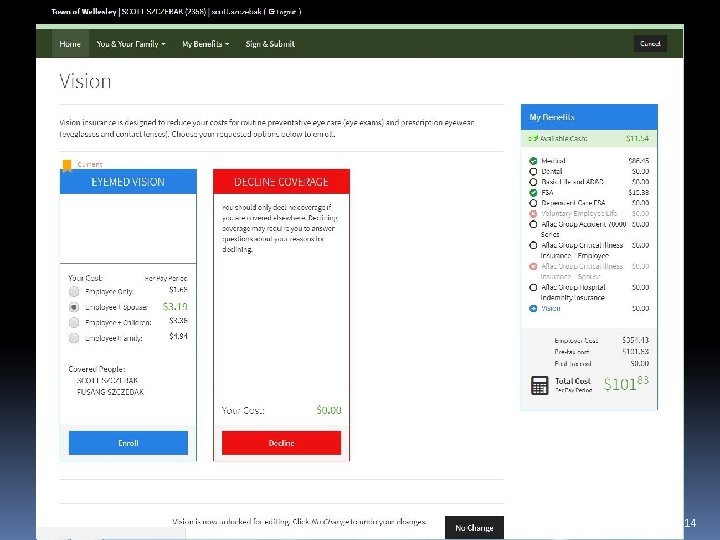This screenshot has width=720, height=540.
Task: Click the EYEMED VISION plan header
Action: 128,182
